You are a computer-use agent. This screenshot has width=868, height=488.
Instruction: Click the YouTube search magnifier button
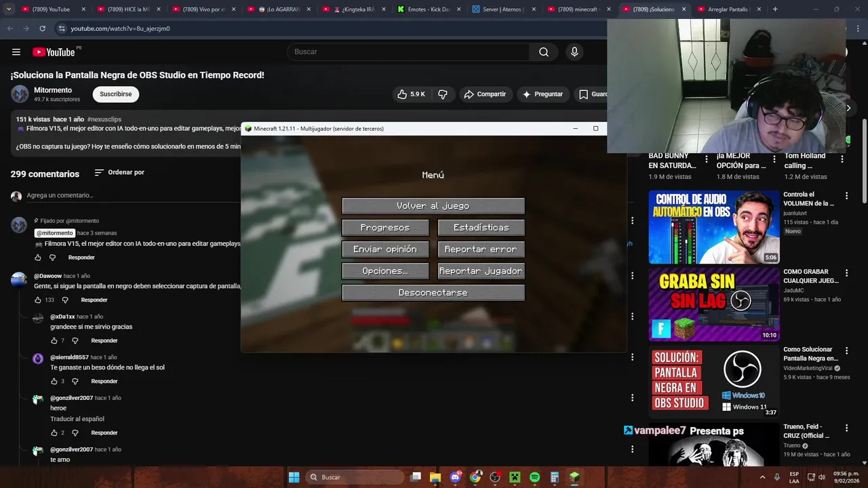point(544,52)
